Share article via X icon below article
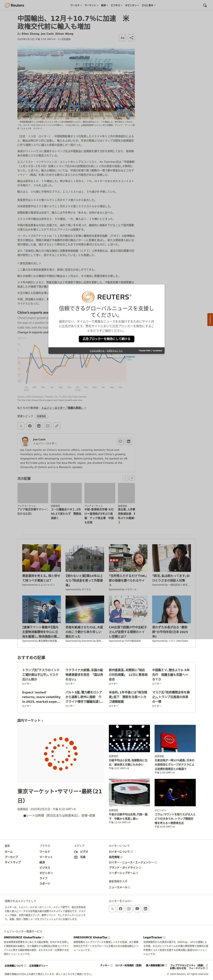 [x=21, y=426]
